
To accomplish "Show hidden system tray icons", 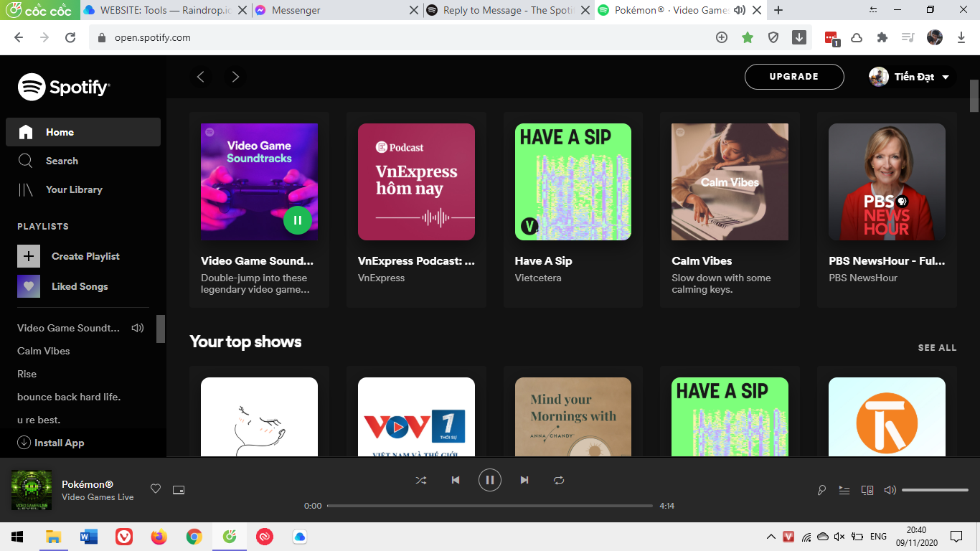I will (x=771, y=536).
